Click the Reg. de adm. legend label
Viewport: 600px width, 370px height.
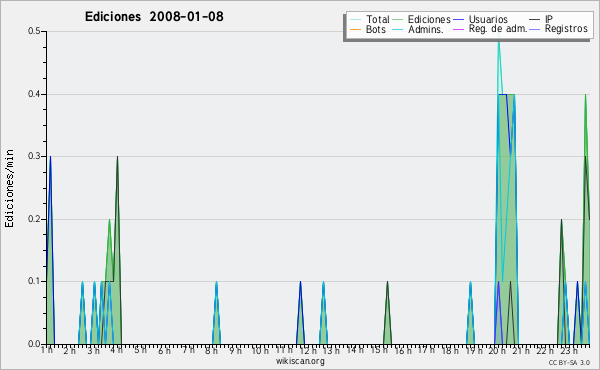coord(498,29)
